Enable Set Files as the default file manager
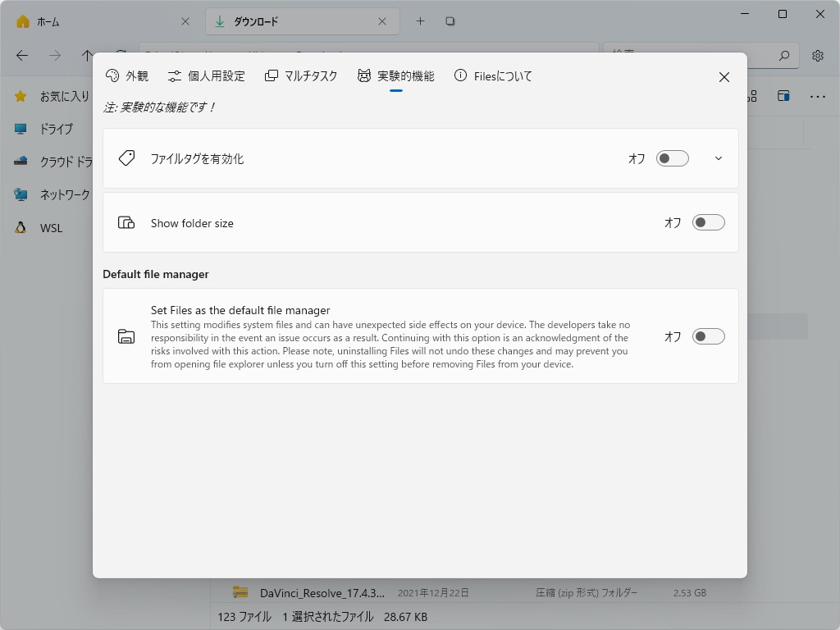 pos(708,336)
